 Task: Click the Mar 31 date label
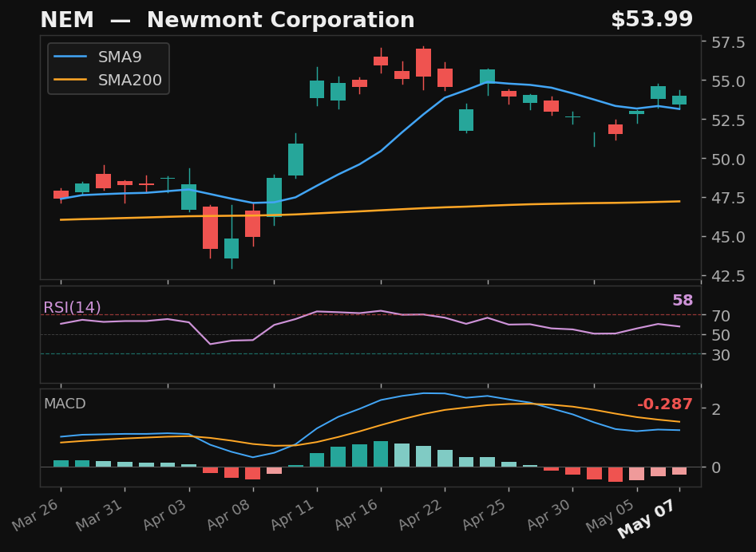[x=100, y=515]
